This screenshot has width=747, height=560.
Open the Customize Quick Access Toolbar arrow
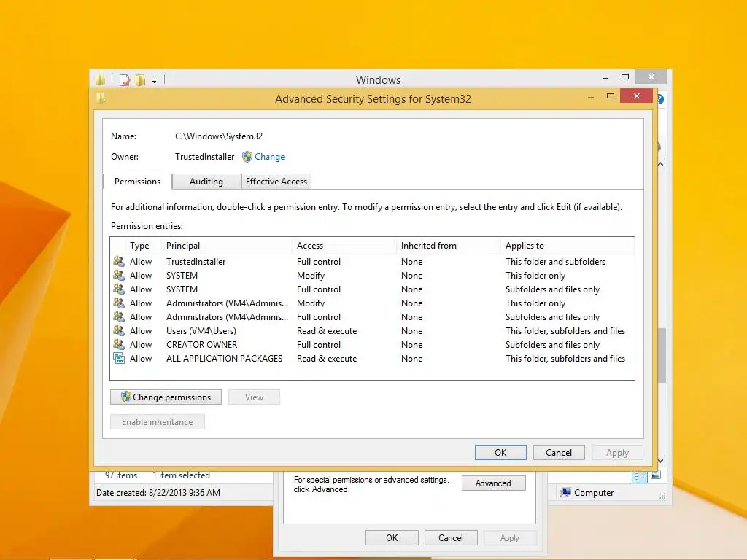(x=155, y=80)
